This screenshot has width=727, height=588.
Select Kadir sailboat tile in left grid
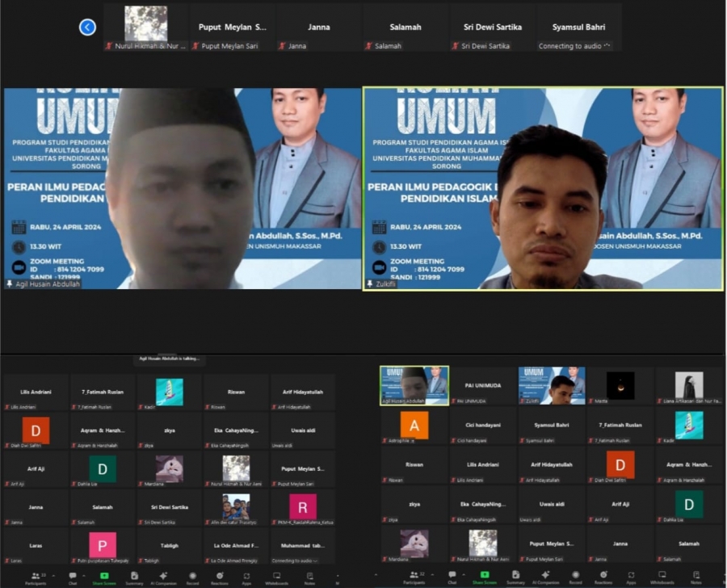pos(170,393)
